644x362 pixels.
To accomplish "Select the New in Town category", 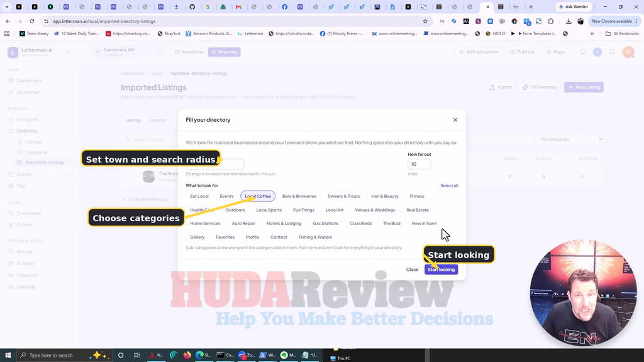I will tap(425, 223).
